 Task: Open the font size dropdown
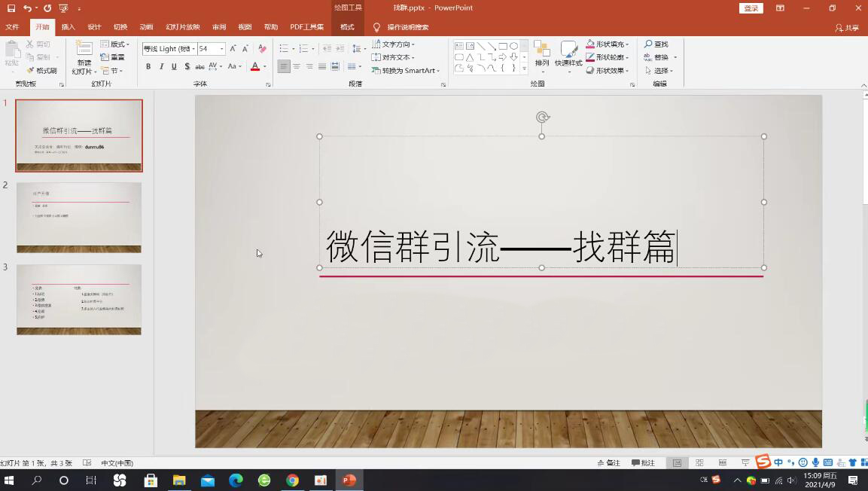coord(221,49)
